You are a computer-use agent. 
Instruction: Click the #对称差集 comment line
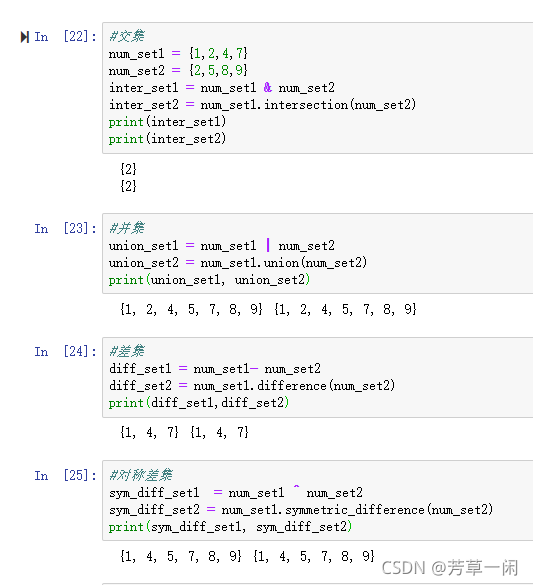(141, 475)
